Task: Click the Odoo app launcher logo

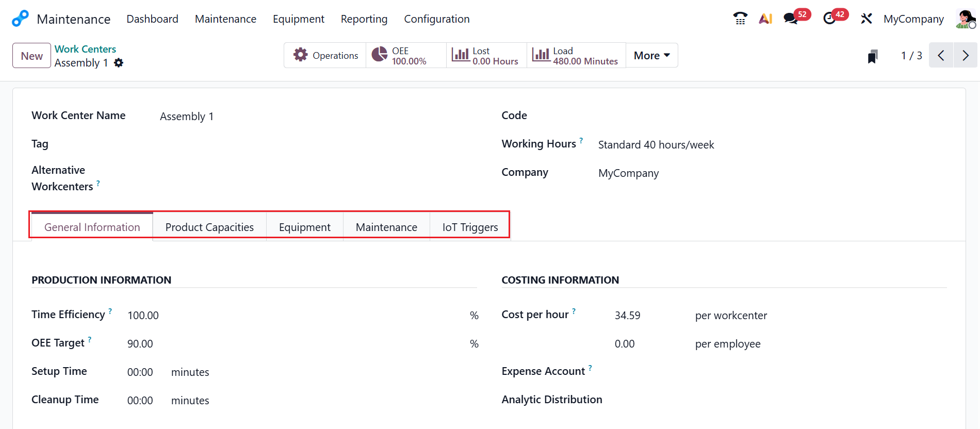Action: click(x=20, y=19)
